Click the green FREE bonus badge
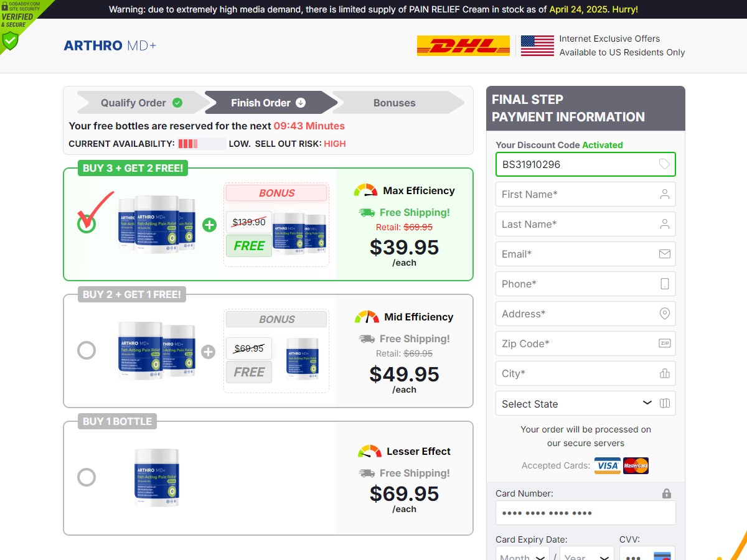Screen dimensions: 747x560 pos(249,246)
